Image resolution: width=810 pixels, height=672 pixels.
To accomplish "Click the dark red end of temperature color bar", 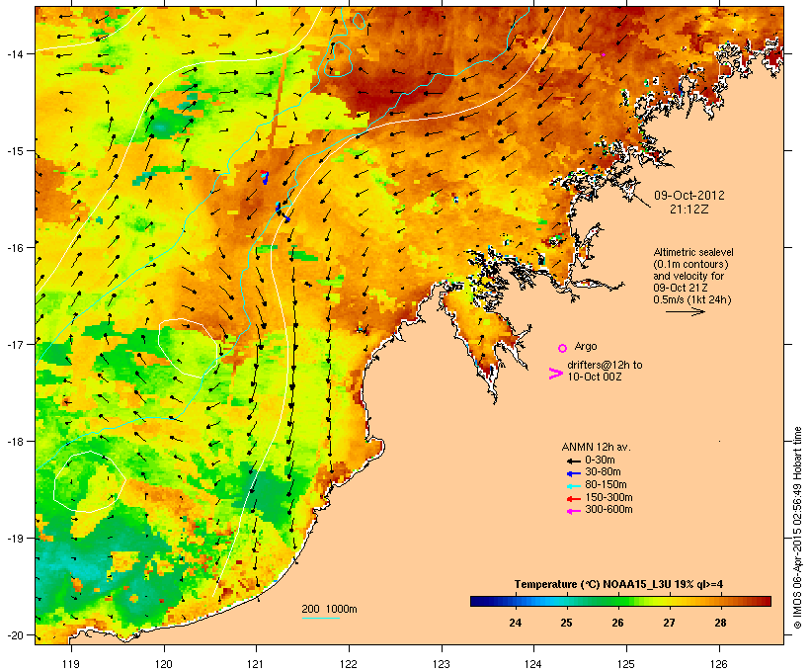I will click(x=766, y=601).
